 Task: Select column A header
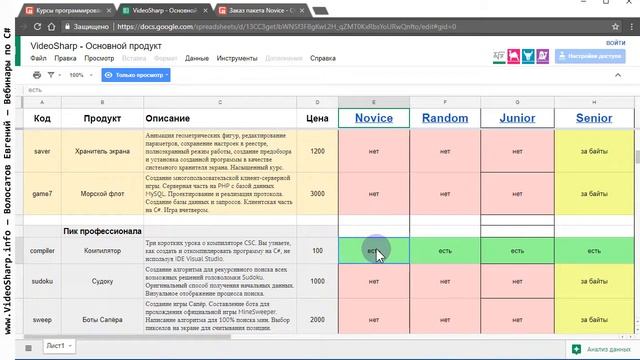42,102
